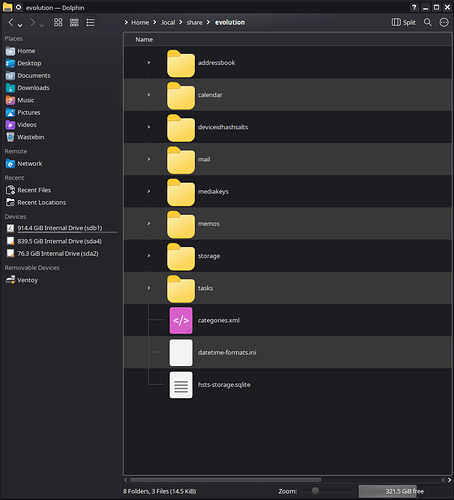Expand the mail folder tree
The image size is (454, 500).
tap(149, 159)
